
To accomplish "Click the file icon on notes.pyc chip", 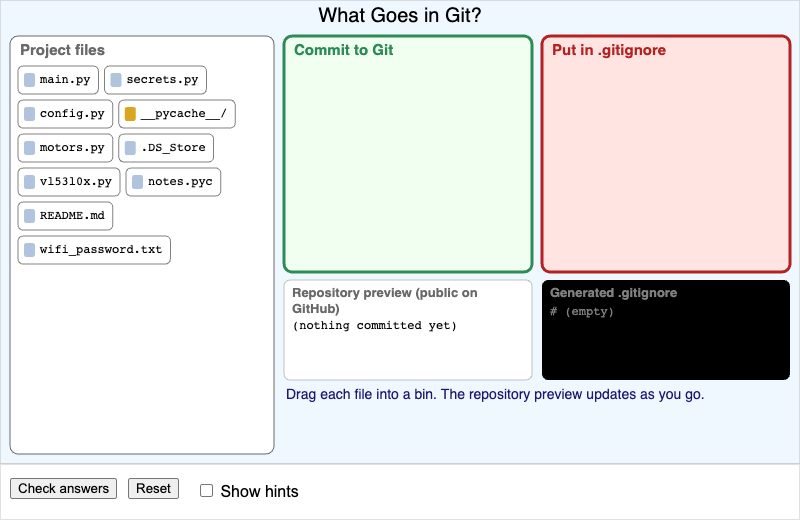I will coord(137,182).
